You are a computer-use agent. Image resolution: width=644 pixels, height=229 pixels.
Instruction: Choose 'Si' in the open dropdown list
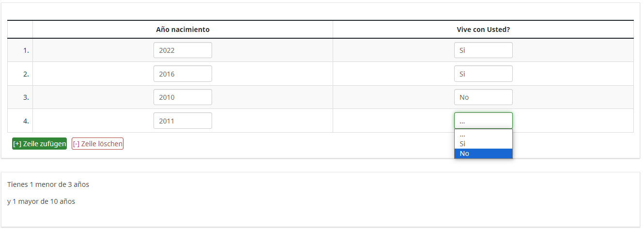pyautogui.click(x=483, y=144)
